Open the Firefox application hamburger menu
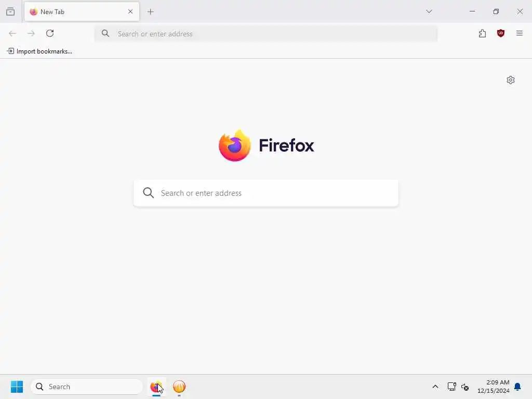 tap(520, 33)
